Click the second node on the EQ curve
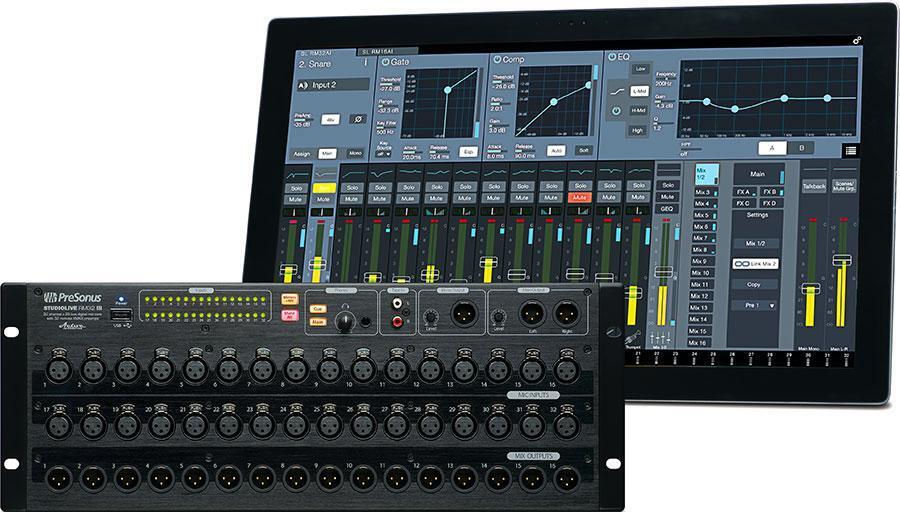The height and width of the screenshot is (512, 900). (735, 108)
